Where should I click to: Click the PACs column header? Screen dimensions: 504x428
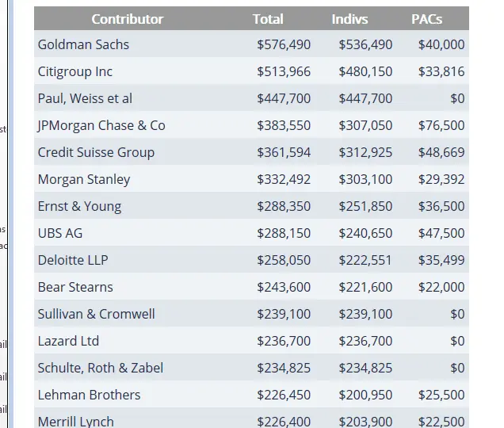[x=426, y=19]
